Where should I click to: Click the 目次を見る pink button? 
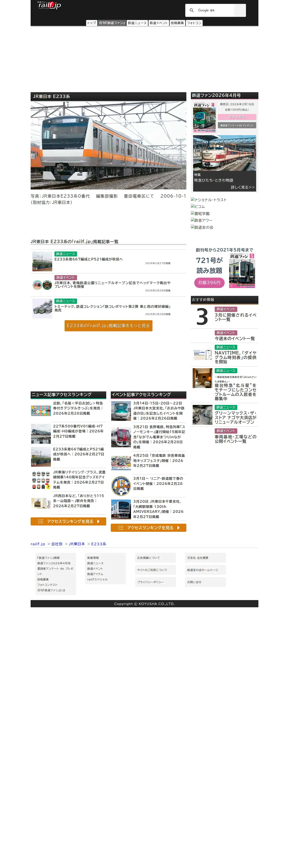(237, 117)
